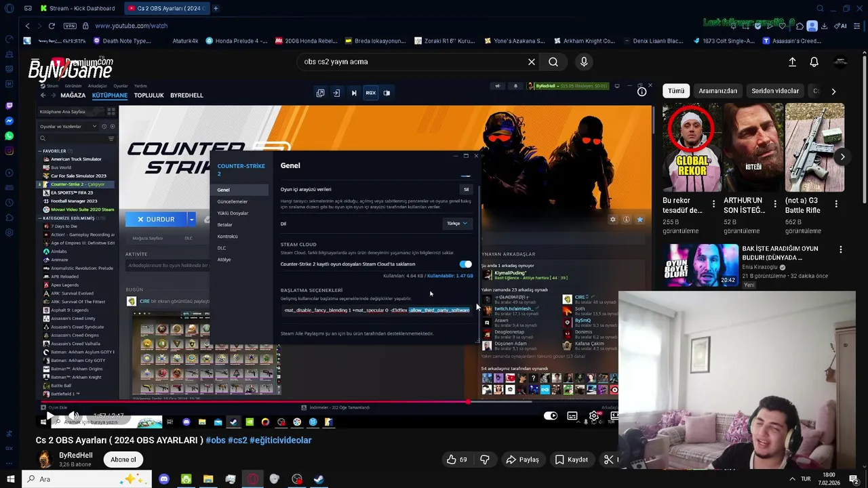Select the Aramanızdan filter chip
Viewport: 868px width, 488px height.
[x=717, y=91]
